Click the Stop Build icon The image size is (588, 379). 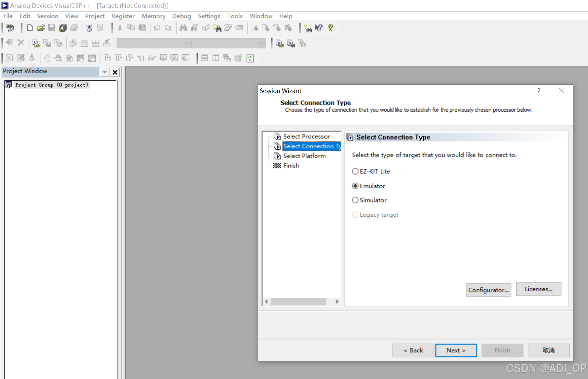tap(107, 43)
